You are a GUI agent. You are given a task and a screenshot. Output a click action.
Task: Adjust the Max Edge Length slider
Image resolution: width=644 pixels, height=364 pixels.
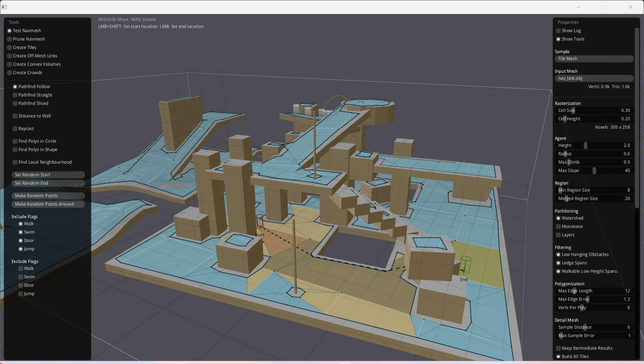(x=594, y=291)
